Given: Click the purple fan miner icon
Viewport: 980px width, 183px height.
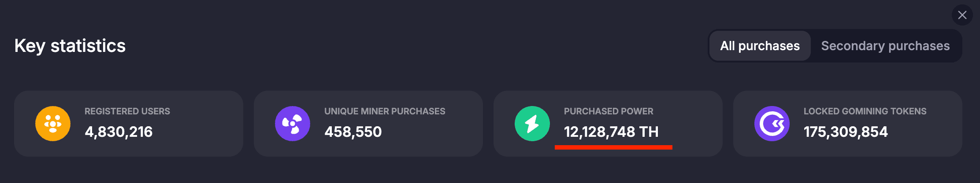Looking at the screenshot, I should [x=293, y=124].
